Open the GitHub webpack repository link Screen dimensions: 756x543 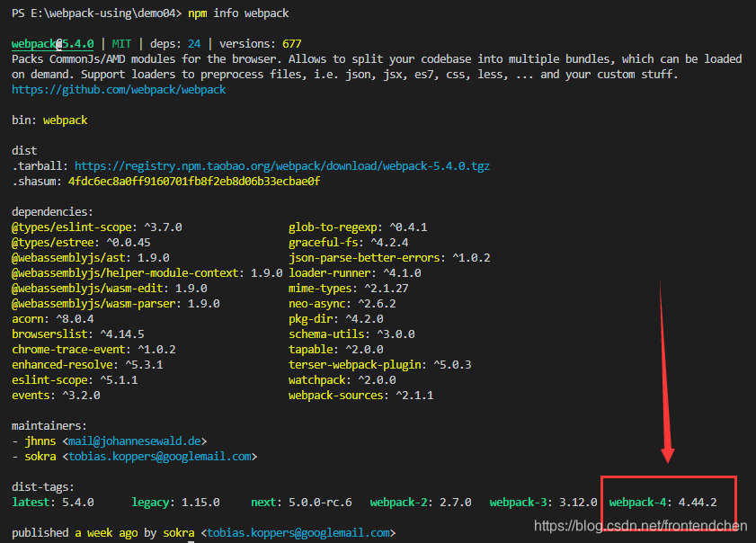pos(119,90)
